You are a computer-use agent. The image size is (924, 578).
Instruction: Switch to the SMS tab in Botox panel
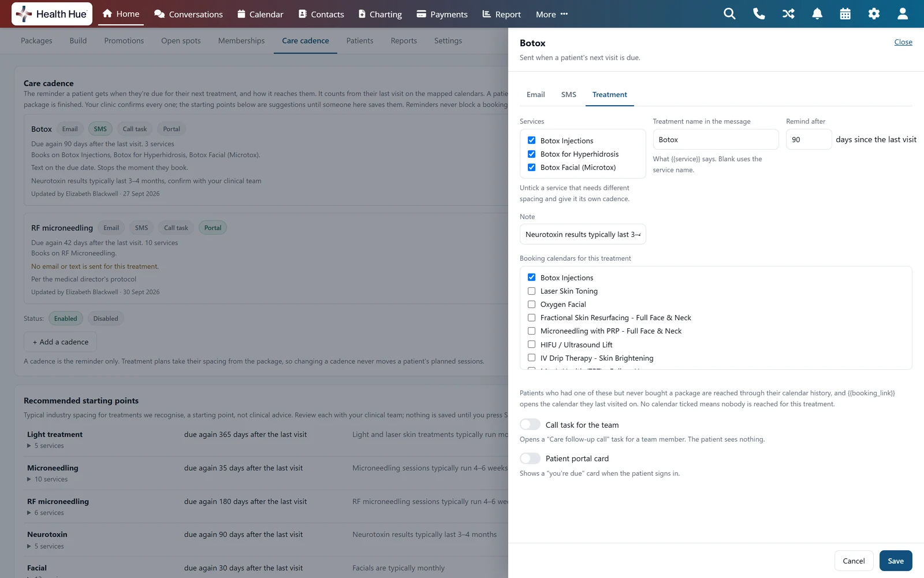click(569, 95)
